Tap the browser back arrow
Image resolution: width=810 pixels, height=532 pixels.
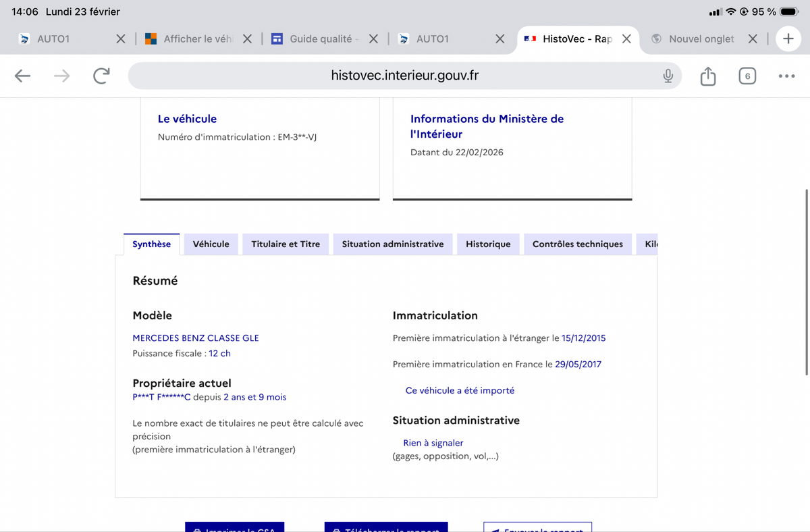pos(23,76)
